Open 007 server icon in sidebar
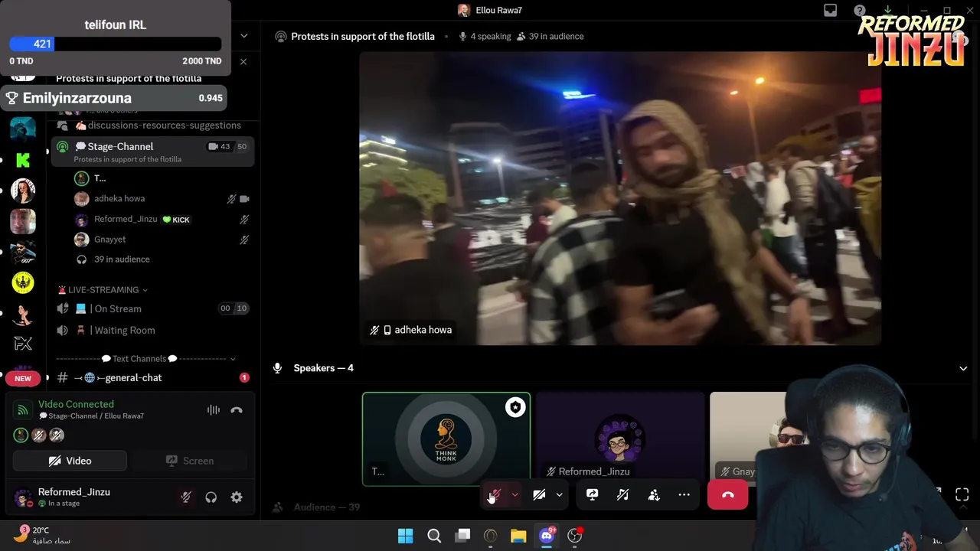The width and height of the screenshot is (980, 551). pyautogui.click(x=23, y=252)
